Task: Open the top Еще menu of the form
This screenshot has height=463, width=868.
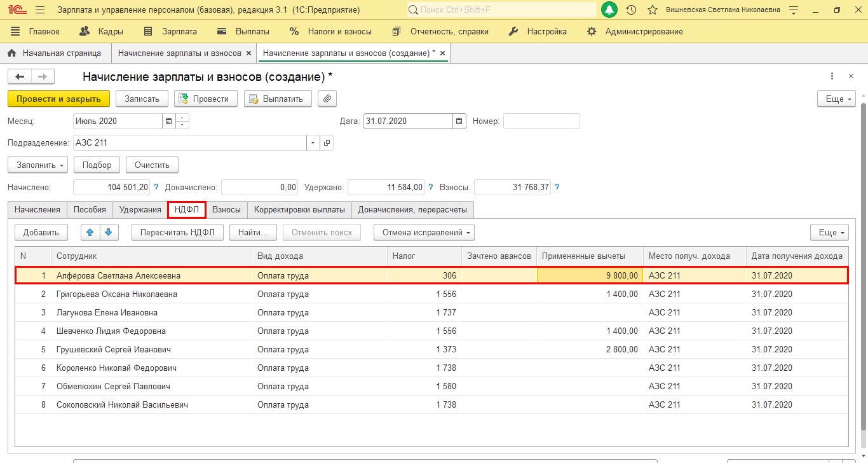Action: click(x=836, y=99)
